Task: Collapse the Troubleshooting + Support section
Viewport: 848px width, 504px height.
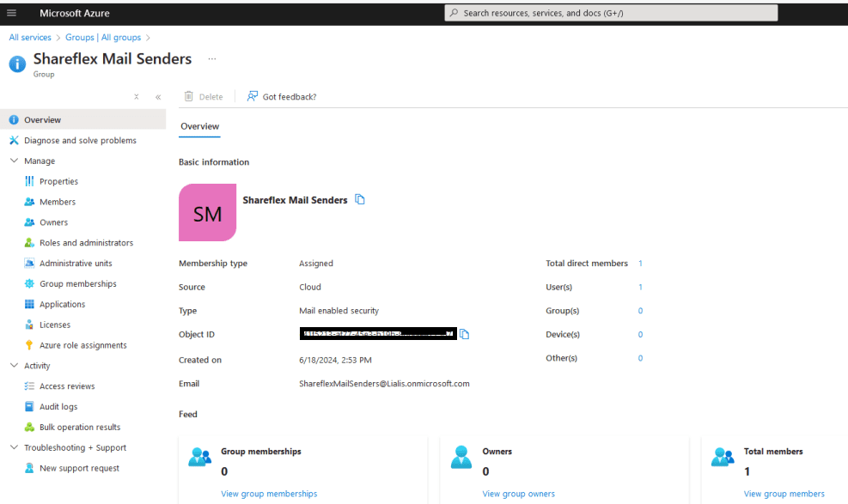Action: [x=14, y=447]
